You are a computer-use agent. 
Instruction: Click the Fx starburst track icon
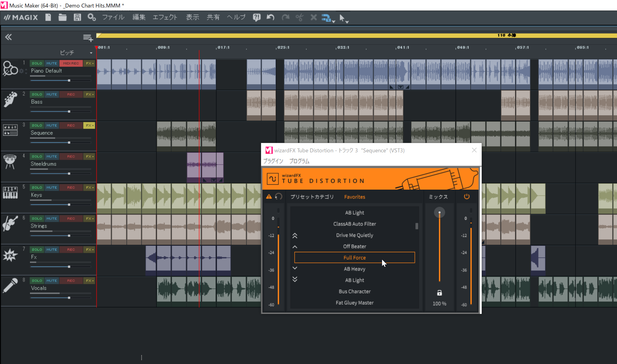(x=10, y=255)
